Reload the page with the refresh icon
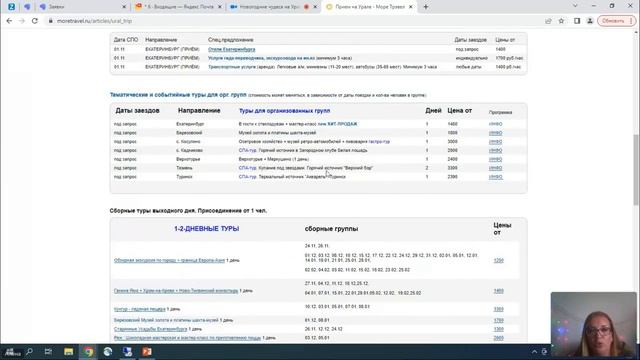The image size is (640, 360). [x=35, y=21]
